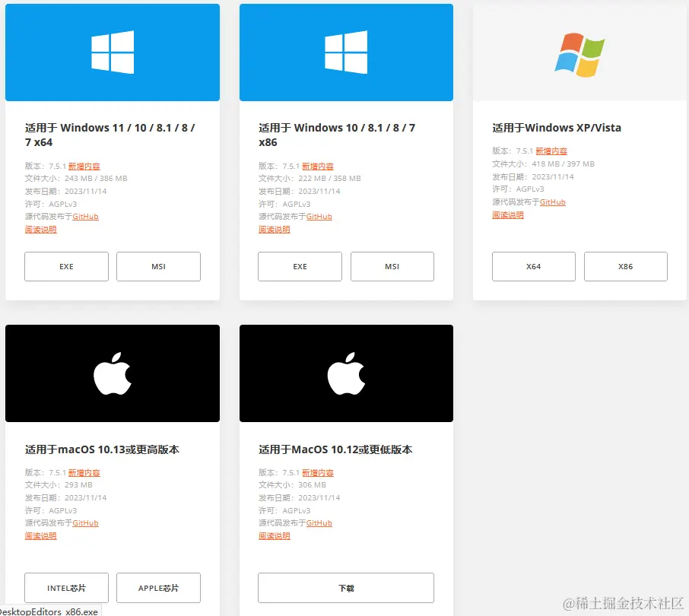Click the Windows logo on the x64 card

coord(113,52)
